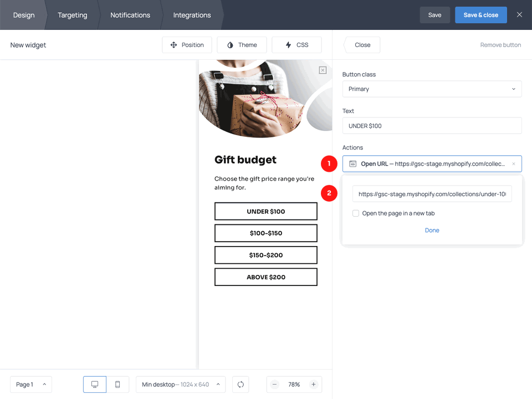Click the Done link
This screenshot has width=532, height=399.
click(x=432, y=230)
